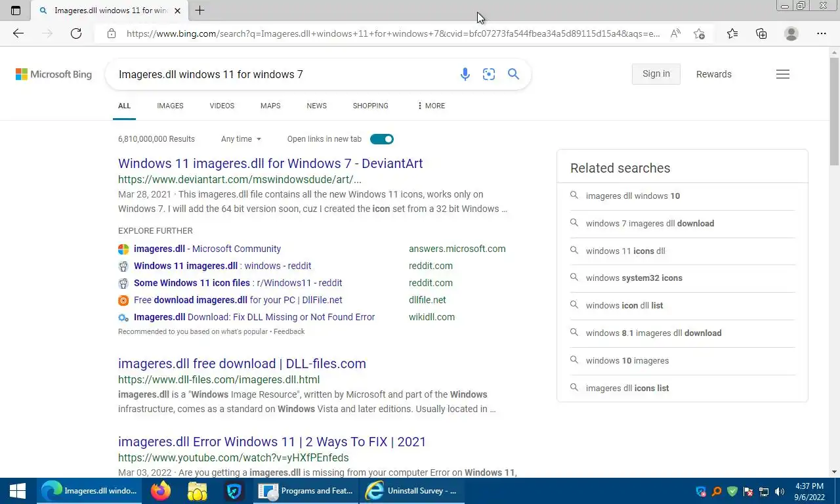Open imageres.dll Error Windows 11 YouTube result
Viewport: 840px width, 504px height.
click(272, 442)
